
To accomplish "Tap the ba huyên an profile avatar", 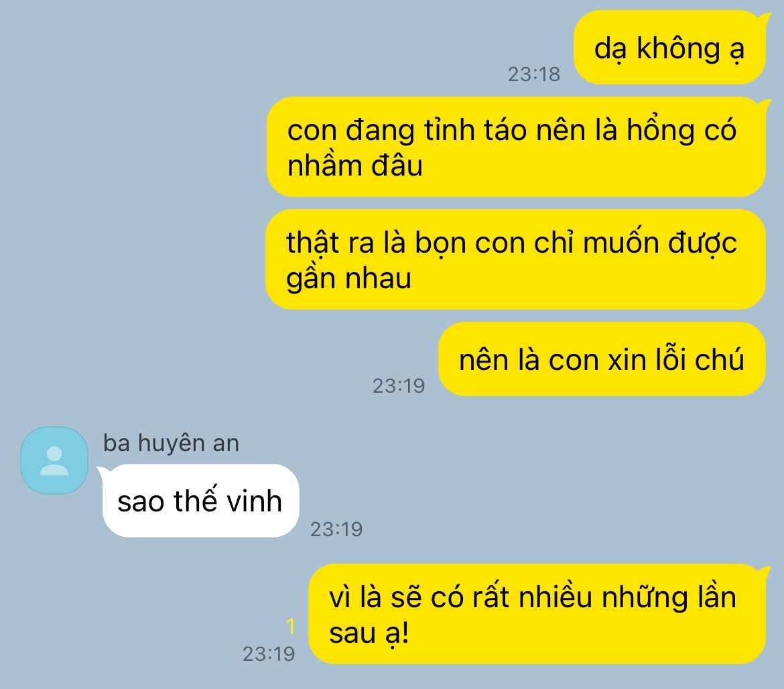I will coord(54,460).
